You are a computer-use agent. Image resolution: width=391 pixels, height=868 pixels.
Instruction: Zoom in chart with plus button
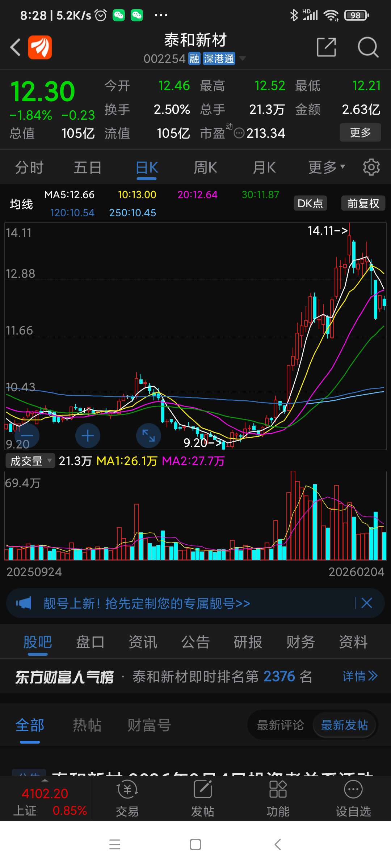point(88,436)
